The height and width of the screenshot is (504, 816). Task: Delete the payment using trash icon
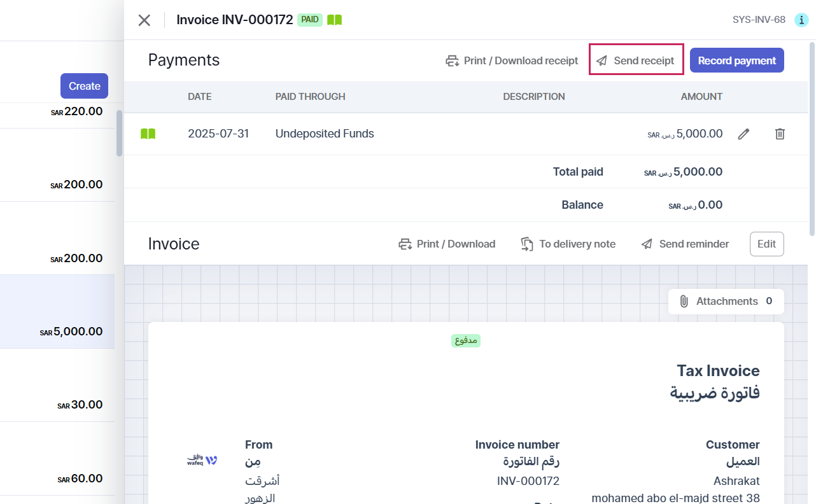[x=780, y=134]
